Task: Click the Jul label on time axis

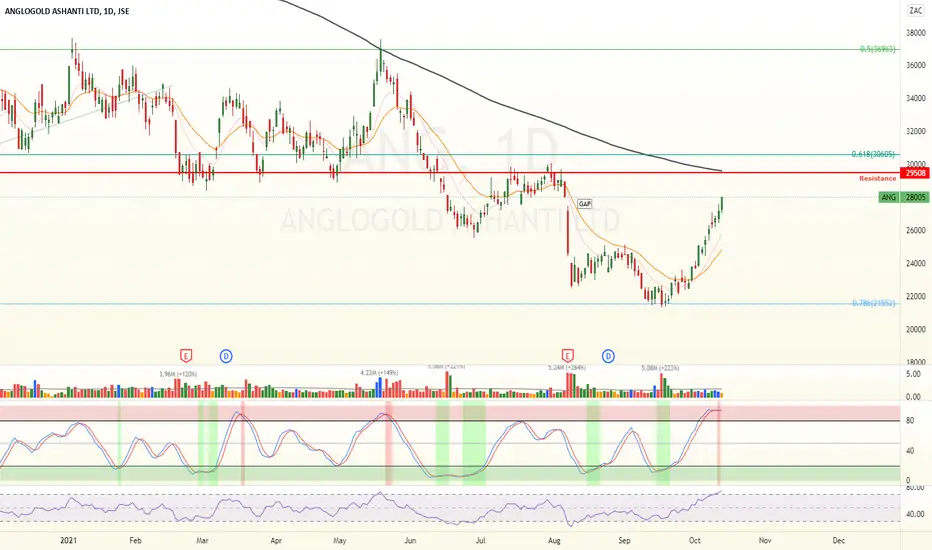Action: click(480, 540)
